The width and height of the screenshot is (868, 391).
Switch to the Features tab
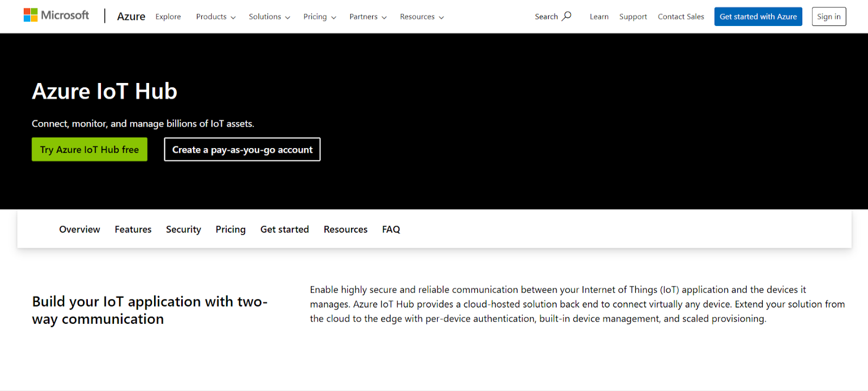(x=133, y=229)
